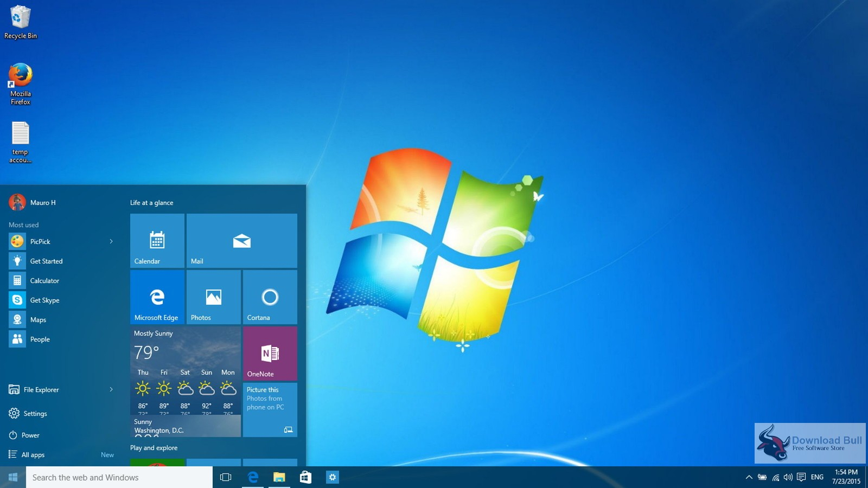
Task: Show hidden system tray icons
Action: coord(749,477)
